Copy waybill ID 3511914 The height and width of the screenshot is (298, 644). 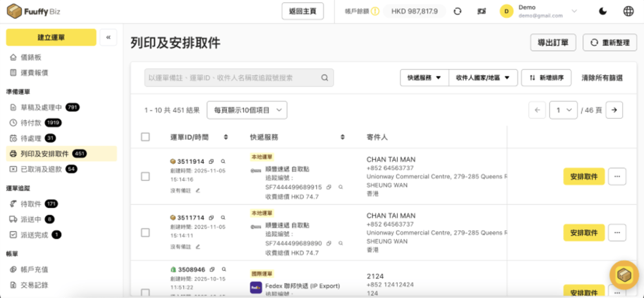click(212, 161)
